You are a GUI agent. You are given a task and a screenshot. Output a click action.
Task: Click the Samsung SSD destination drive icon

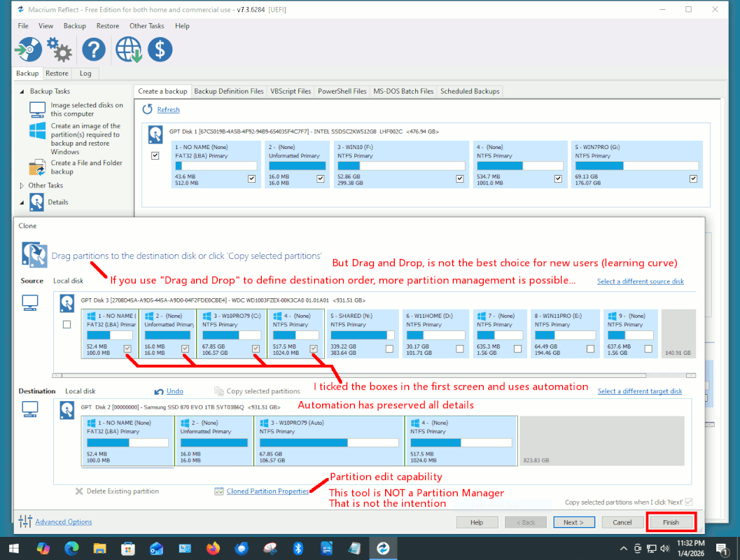67,410
